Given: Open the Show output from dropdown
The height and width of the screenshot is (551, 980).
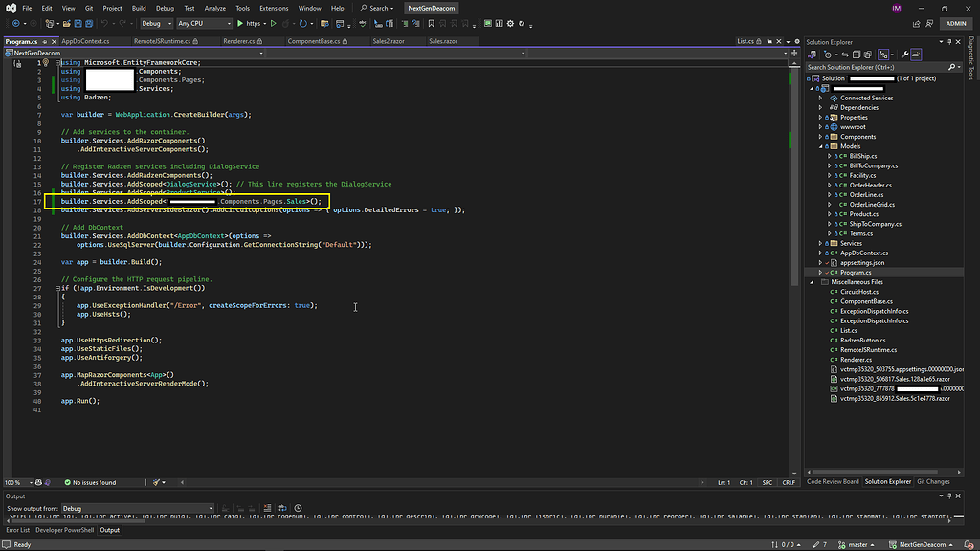Looking at the screenshot, I should click(124, 508).
